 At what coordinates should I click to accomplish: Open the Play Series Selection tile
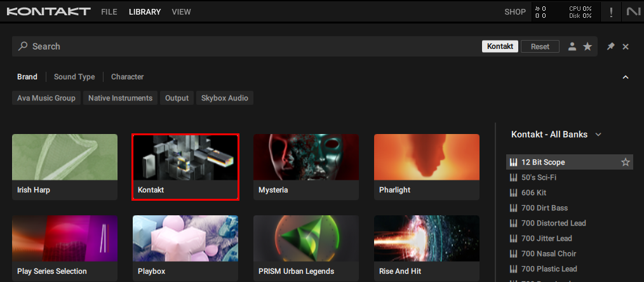[x=65, y=248]
